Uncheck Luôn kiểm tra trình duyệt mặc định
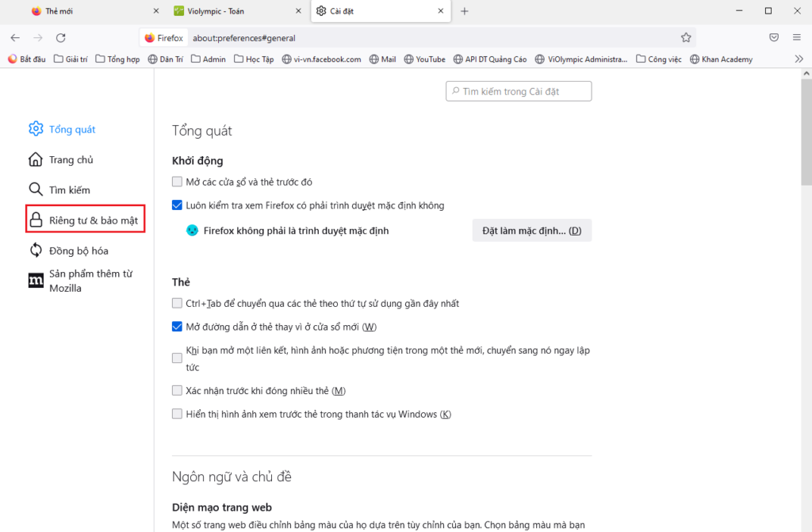The height and width of the screenshot is (532, 812). [x=177, y=205]
